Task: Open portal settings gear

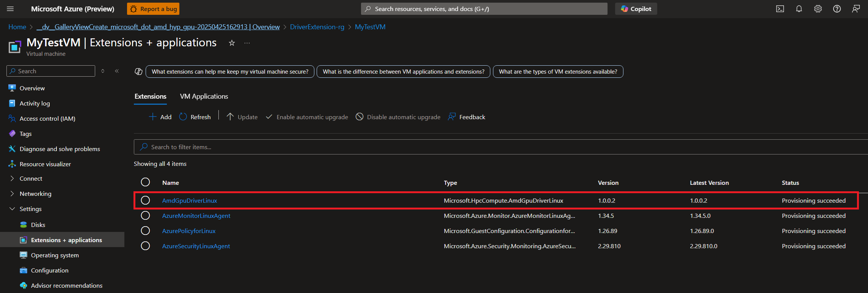Action: (x=818, y=9)
